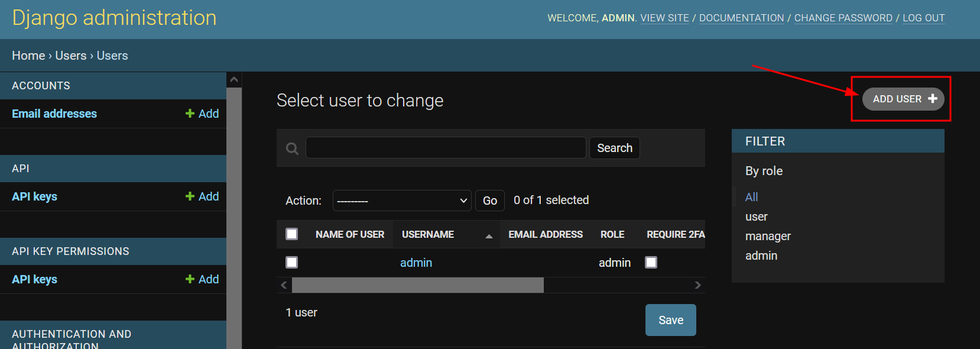The image size is (980, 349).
Task: Open Change Password link
Action: (x=843, y=18)
